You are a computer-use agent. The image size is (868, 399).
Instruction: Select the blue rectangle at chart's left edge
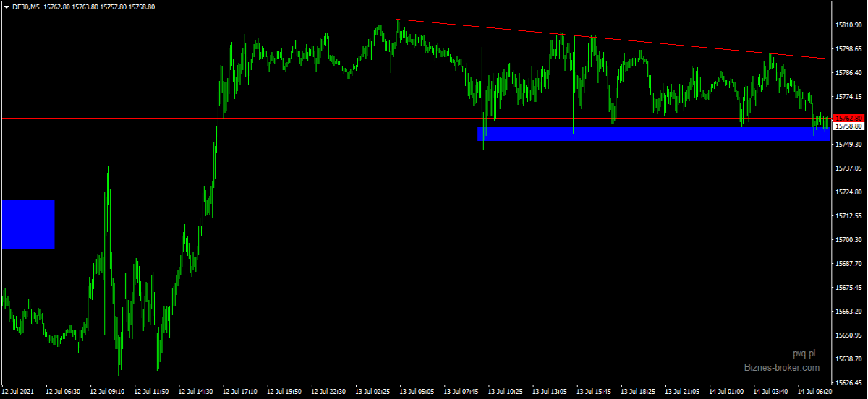pos(28,224)
